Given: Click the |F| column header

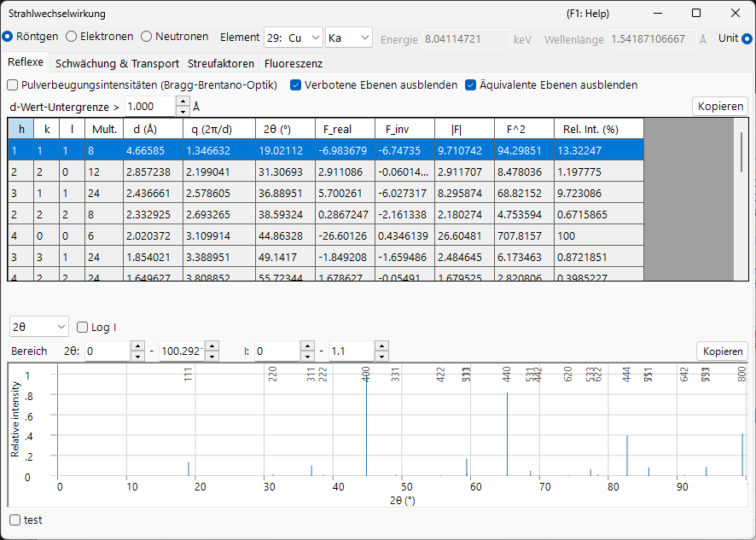Looking at the screenshot, I should (x=464, y=129).
